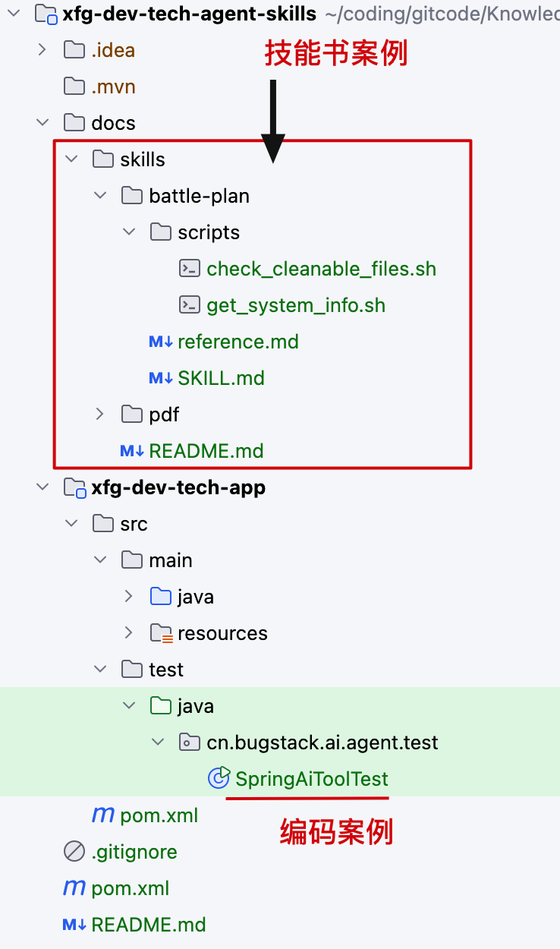
Task: Expand the pdf folder
Action: 99,414
